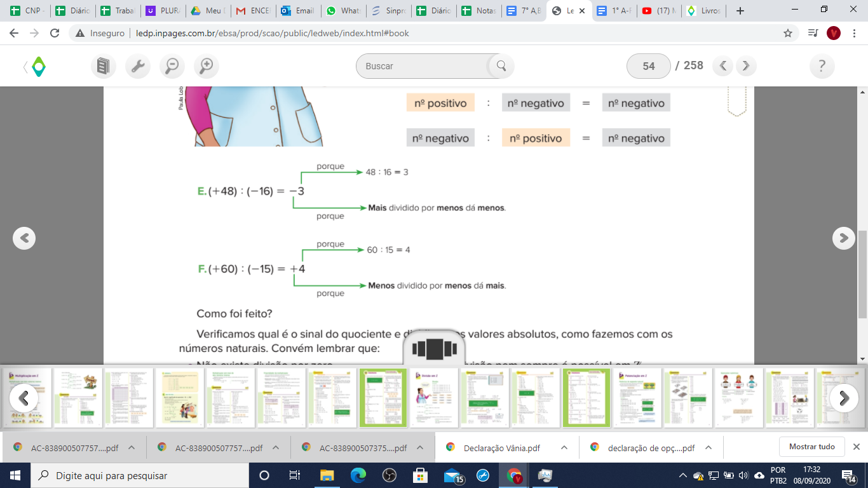Switch to the Livros browser tab
868x488 pixels.
coord(703,11)
